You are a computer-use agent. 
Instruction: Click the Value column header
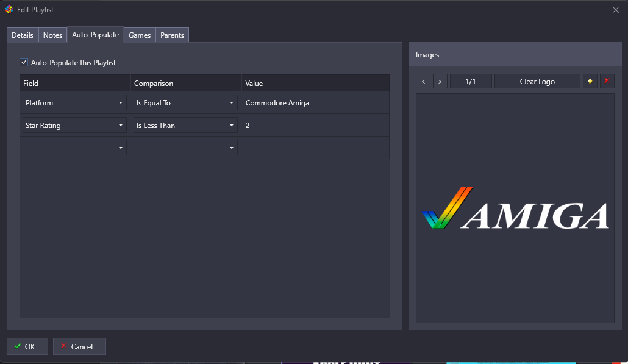(315, 84)
